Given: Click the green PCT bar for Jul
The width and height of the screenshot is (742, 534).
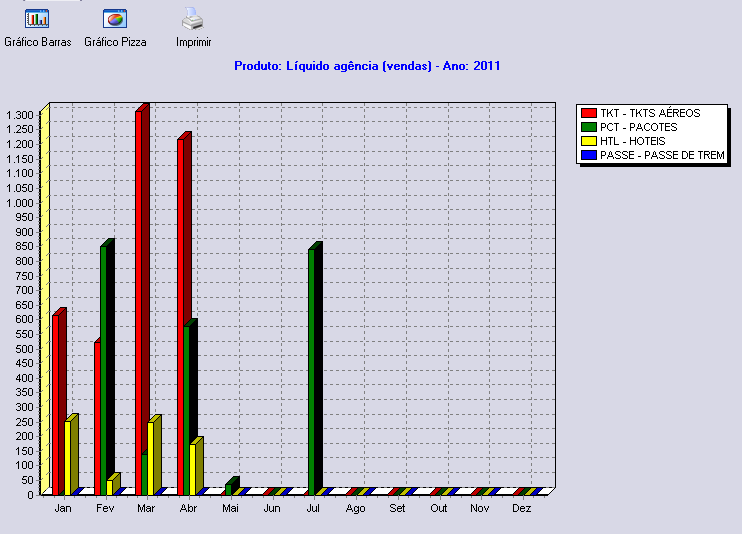Looking at the screenshot, I should tap(311, 372).
